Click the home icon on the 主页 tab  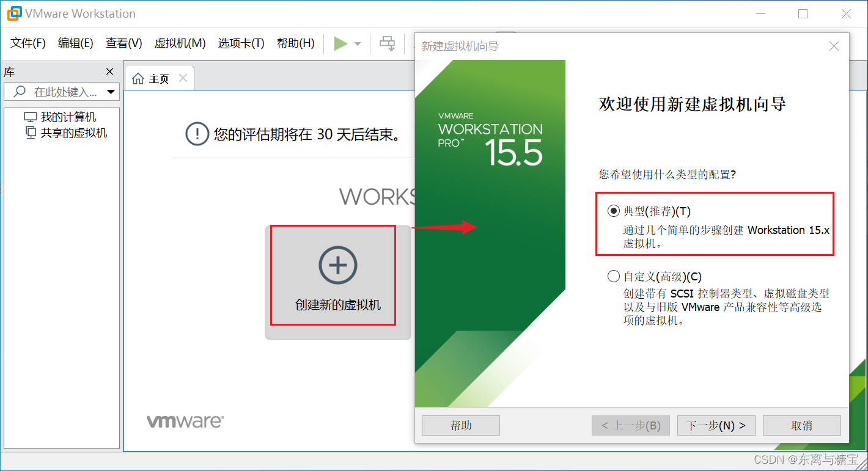(138, 79)
